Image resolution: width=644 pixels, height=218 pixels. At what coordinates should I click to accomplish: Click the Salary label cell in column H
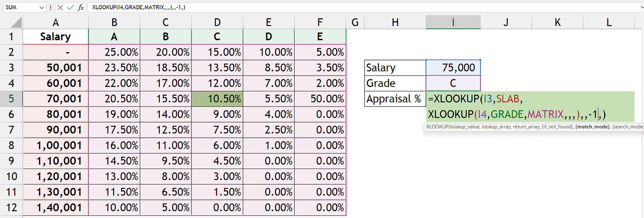395,68
